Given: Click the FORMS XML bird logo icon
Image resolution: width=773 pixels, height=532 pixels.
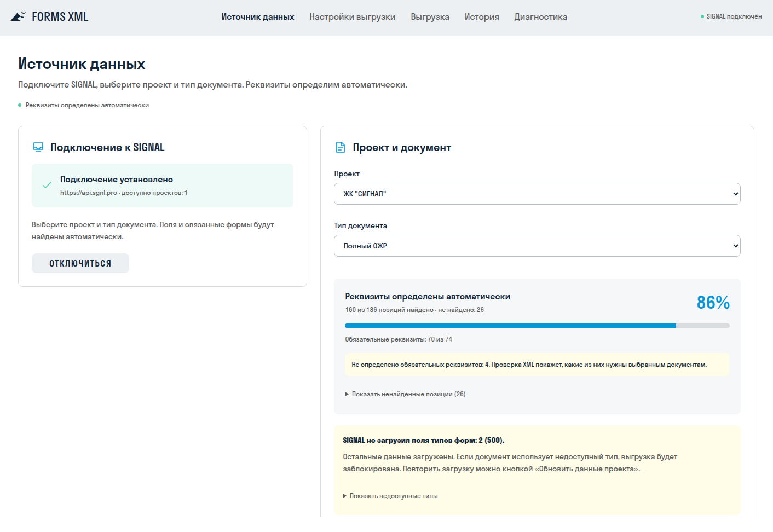Looking at the screenshot, I should (x=18, y=17).
